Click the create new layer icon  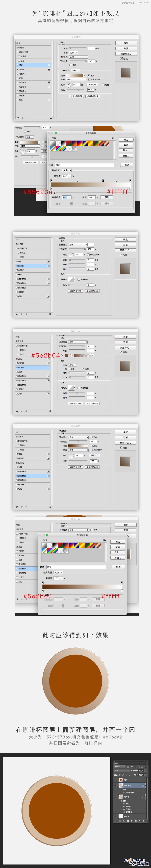(140, 821)
